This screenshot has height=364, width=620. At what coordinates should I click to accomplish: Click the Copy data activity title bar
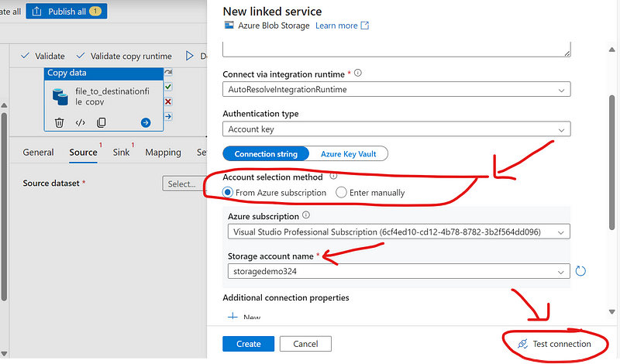click(104, 73)
